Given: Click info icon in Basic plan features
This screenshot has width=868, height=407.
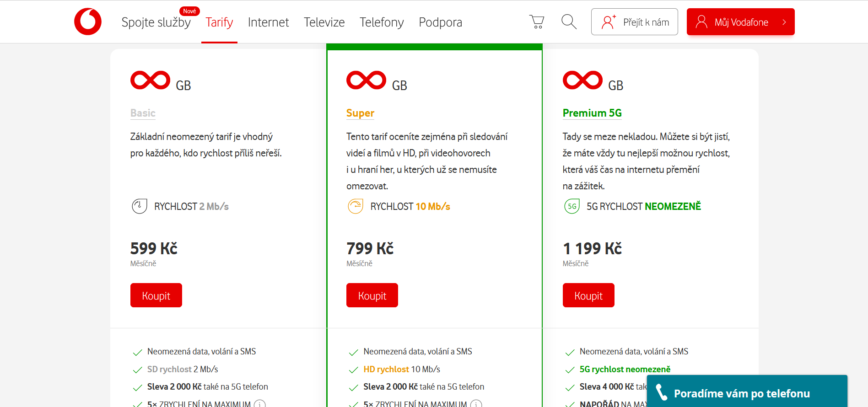Looking at the screenshot, I should click(260, 404).
